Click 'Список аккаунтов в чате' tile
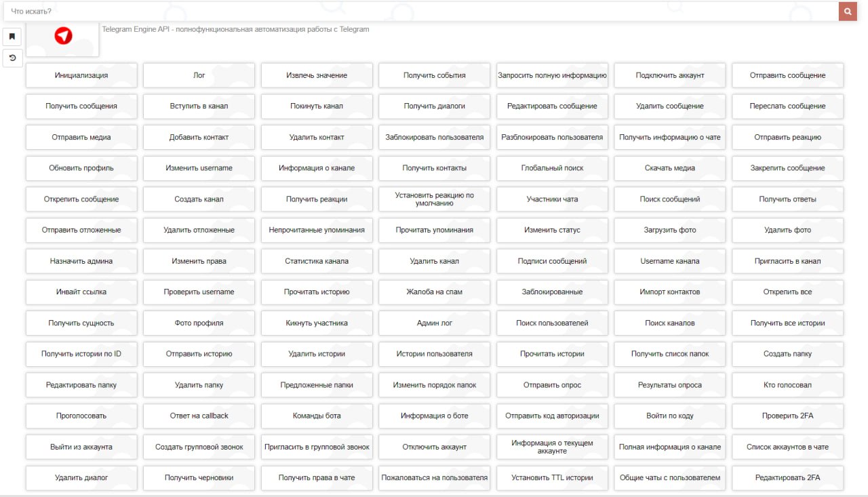The height and width of the screenshot is (497, 868). pyautogui.click(x=788, y=448)
